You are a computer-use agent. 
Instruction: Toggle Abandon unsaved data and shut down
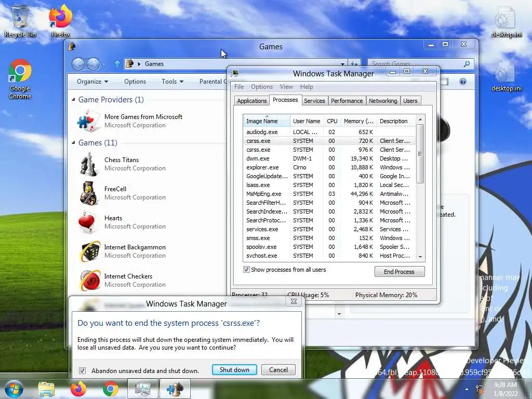pos(82,370)
